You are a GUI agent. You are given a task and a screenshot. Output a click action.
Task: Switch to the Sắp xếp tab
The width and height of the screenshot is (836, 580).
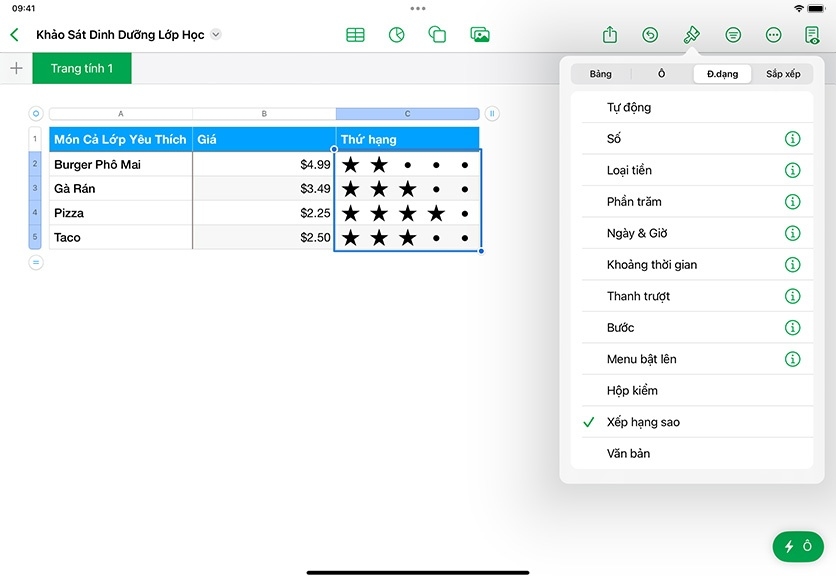click(x=782, y=74)
